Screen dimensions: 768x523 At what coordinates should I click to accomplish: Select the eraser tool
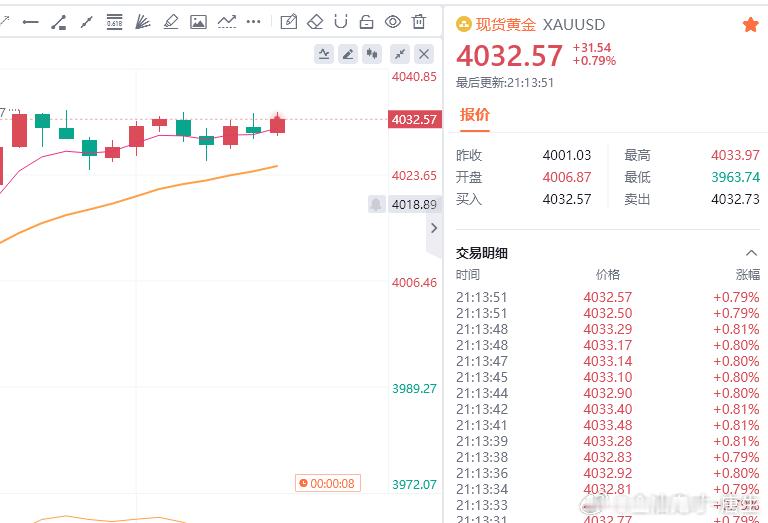(x=315, y=22)
